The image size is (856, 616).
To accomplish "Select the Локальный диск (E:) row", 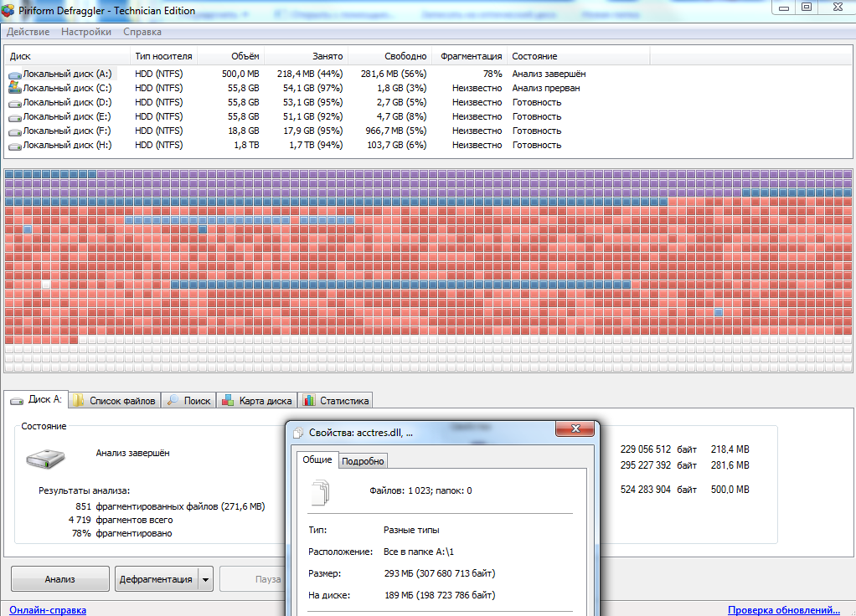I will point(327,116).
